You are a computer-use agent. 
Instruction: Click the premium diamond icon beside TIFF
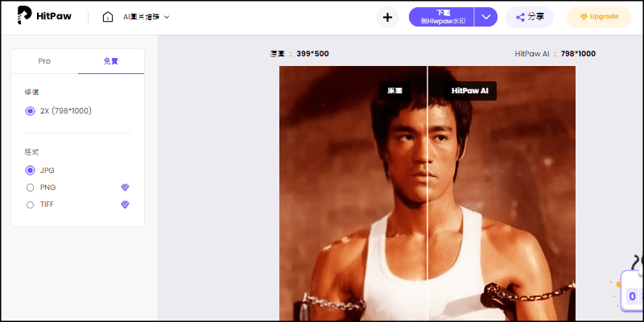click(x=125, y=204)
